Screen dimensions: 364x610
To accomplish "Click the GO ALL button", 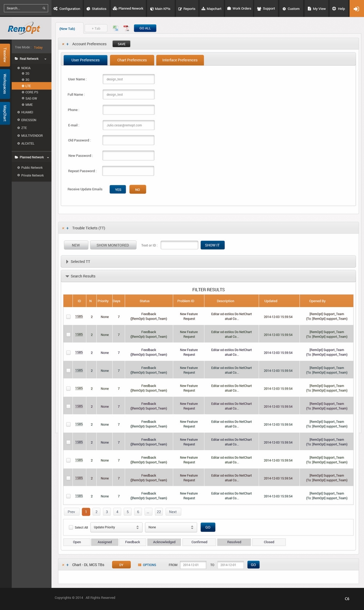I will tap(145, 28).
